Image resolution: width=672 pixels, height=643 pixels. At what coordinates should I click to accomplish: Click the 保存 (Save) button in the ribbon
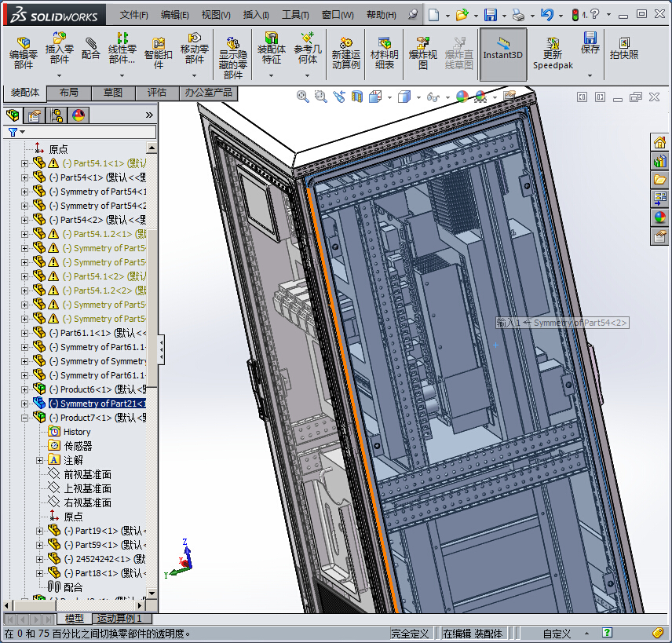590,42
